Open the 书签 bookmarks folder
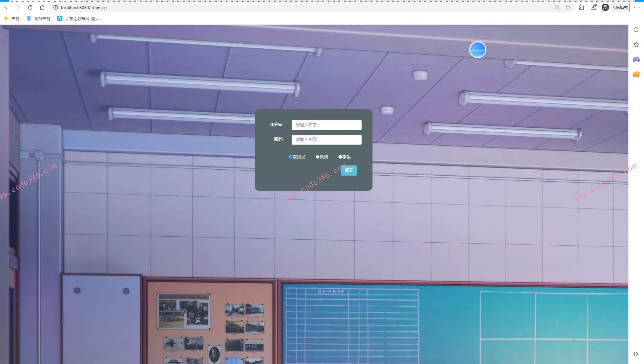Image resolution: width=644 pixels, height=364 pixels. tap(12, 19)
